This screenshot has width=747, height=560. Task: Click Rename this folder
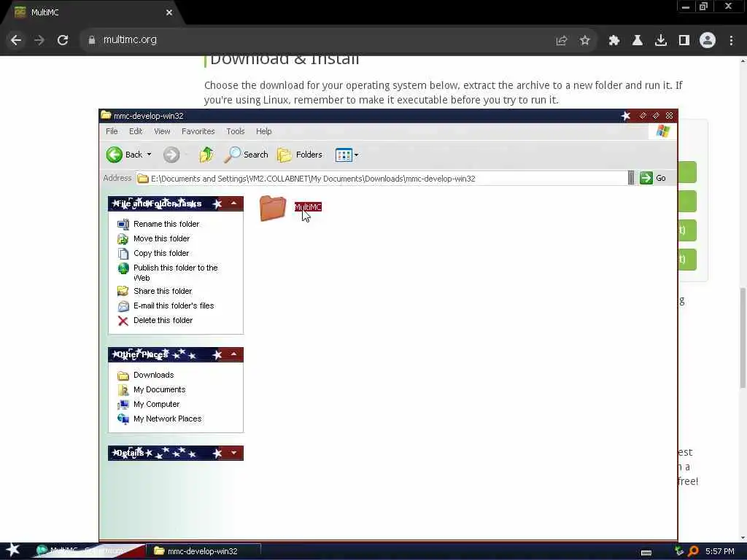point(166,224)
